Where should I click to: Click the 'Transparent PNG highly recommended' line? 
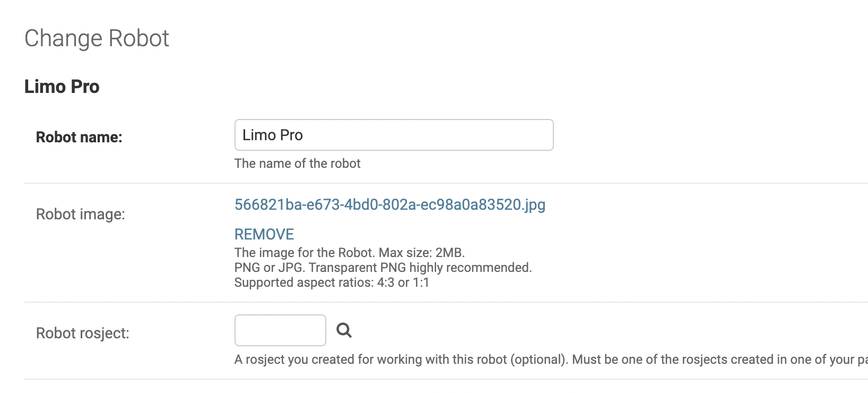click(x=383, y=267)
